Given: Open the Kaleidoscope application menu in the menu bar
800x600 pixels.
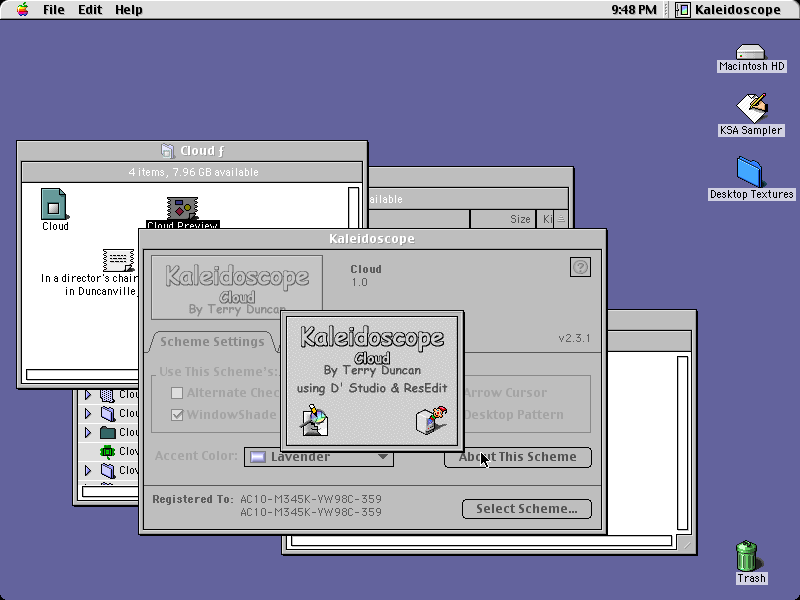Looking at the screenshot, I should [730, 10].
